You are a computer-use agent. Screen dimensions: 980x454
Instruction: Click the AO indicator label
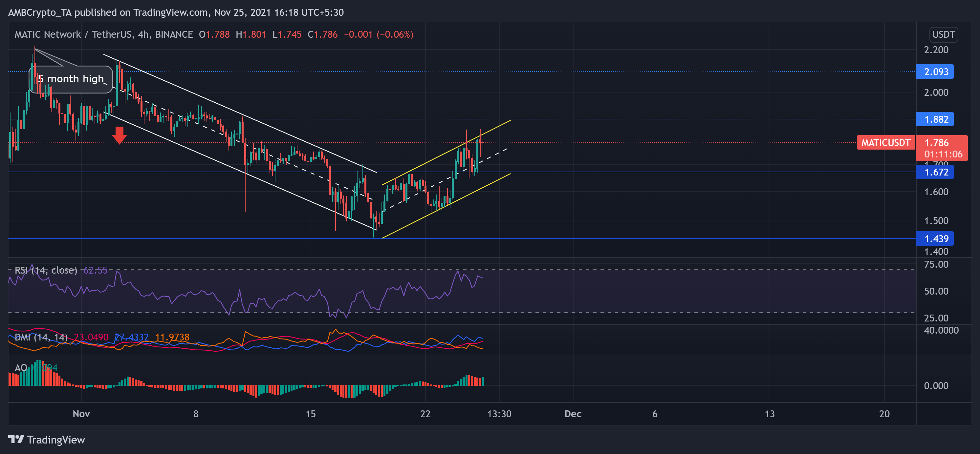pyautogui.click(x=21, y=368)
